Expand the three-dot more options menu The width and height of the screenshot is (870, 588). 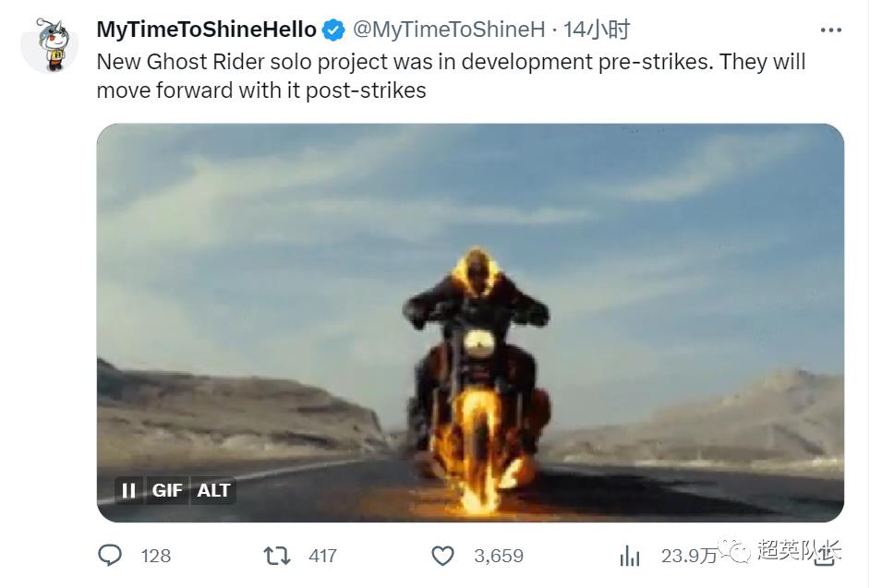(x=830, y=30)
